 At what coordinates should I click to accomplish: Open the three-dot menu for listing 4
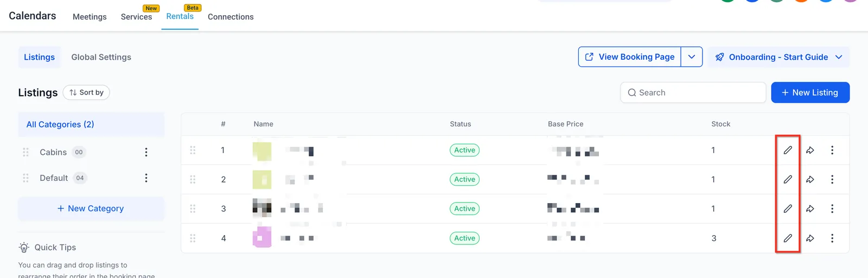tap(832, 238)
